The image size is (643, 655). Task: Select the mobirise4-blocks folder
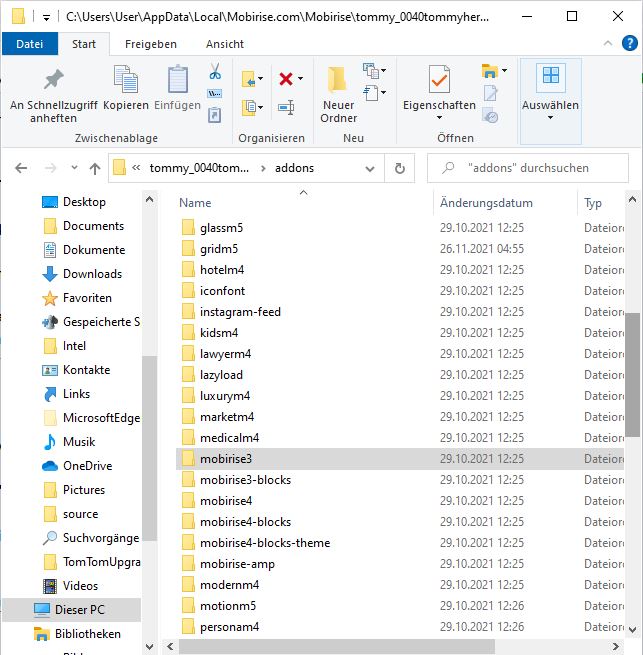tap(245, 522)
